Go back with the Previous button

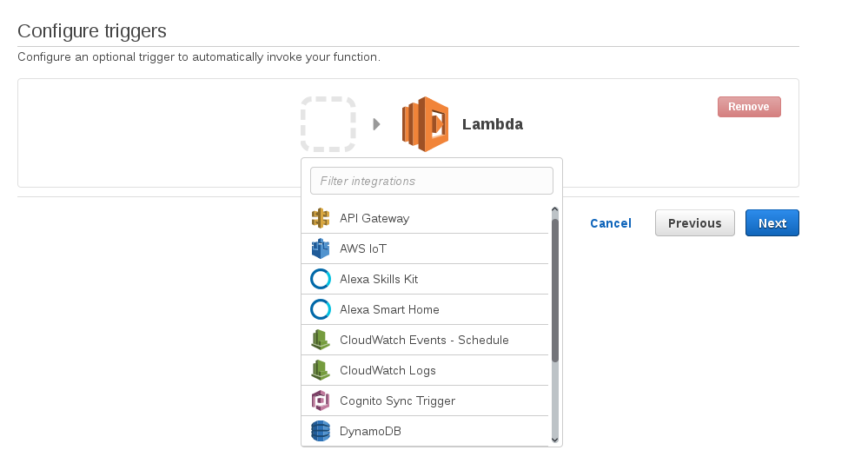click(x=694, y=223)
